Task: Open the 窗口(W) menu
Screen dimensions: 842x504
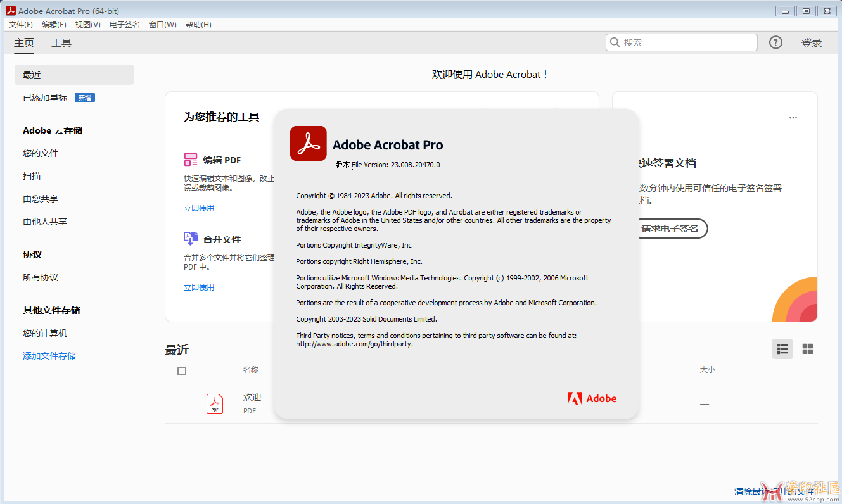Action: 163,25
